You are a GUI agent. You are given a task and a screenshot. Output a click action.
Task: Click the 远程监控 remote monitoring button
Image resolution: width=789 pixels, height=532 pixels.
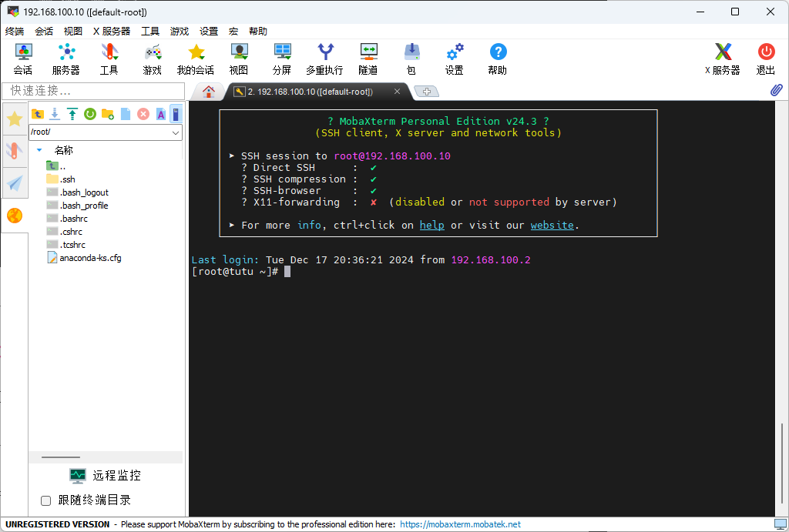pyautogui.click(x=106, y=476)
